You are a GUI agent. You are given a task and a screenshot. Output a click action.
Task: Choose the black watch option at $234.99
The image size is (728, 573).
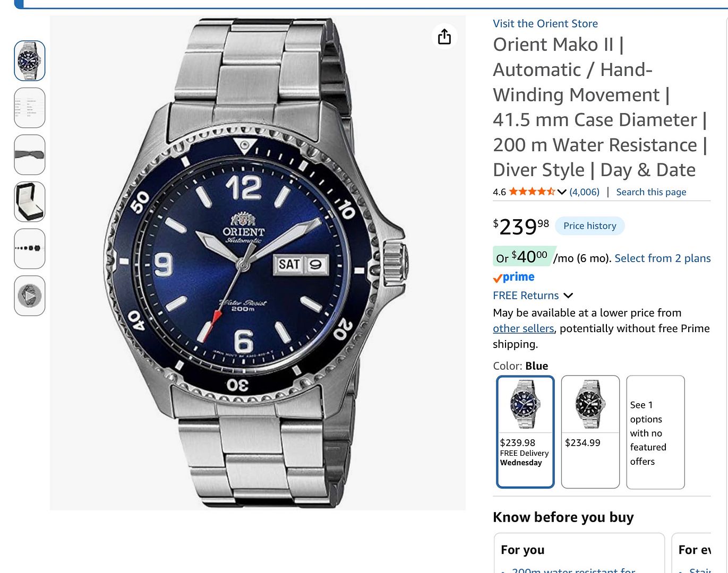pos(590,432)
